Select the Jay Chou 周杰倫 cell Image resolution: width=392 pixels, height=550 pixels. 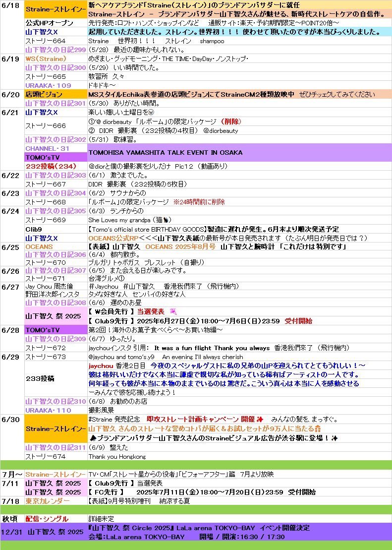click(56, 287)
